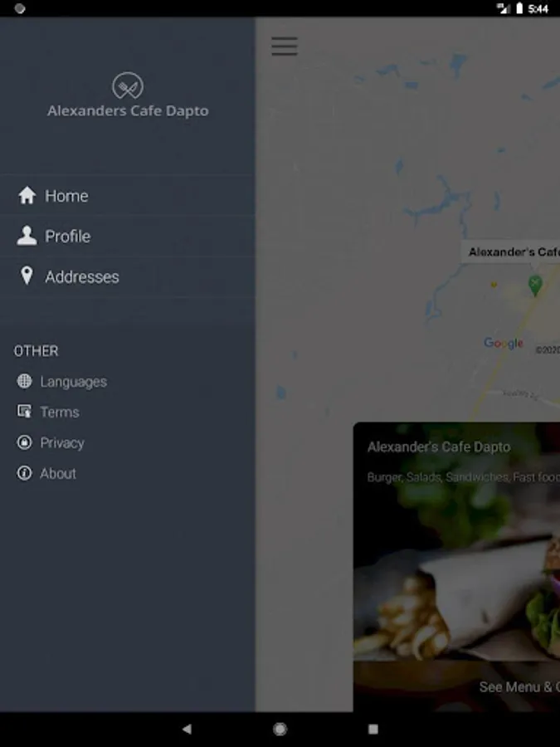The width and height of the screenshot is (560, 747).
Task: Tap the hamburger menu icon
Action: (x=285, y=46)
